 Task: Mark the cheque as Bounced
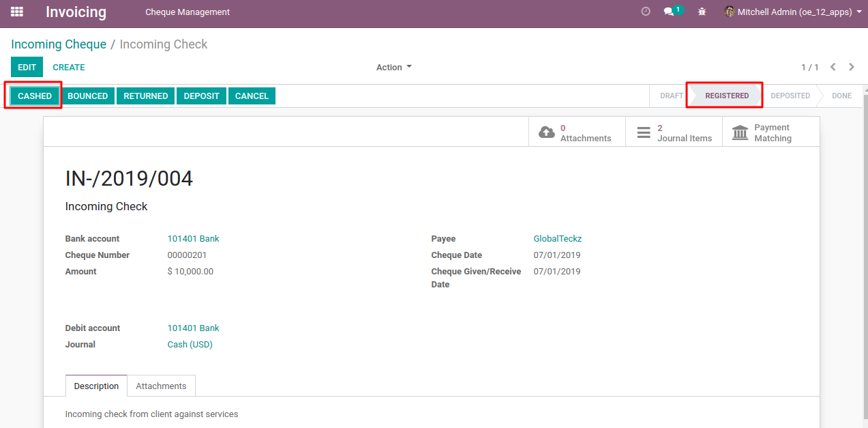[x=87, y=96]
